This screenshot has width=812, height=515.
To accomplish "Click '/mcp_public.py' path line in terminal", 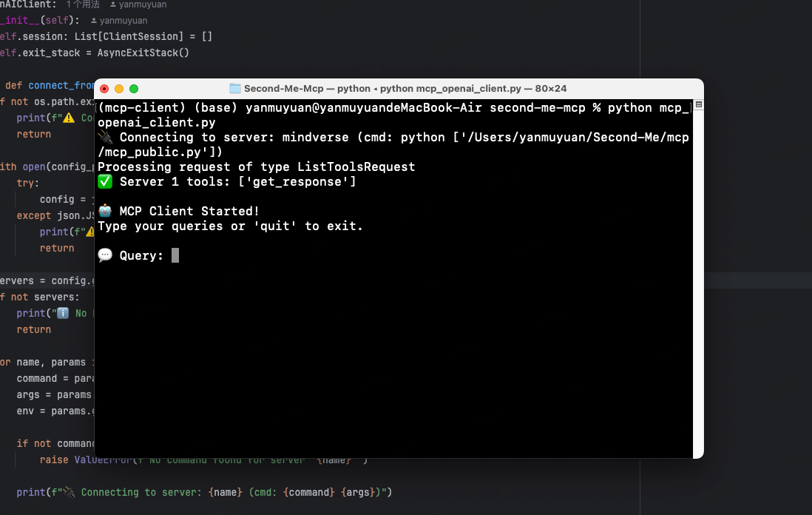I will click(160, 152).
